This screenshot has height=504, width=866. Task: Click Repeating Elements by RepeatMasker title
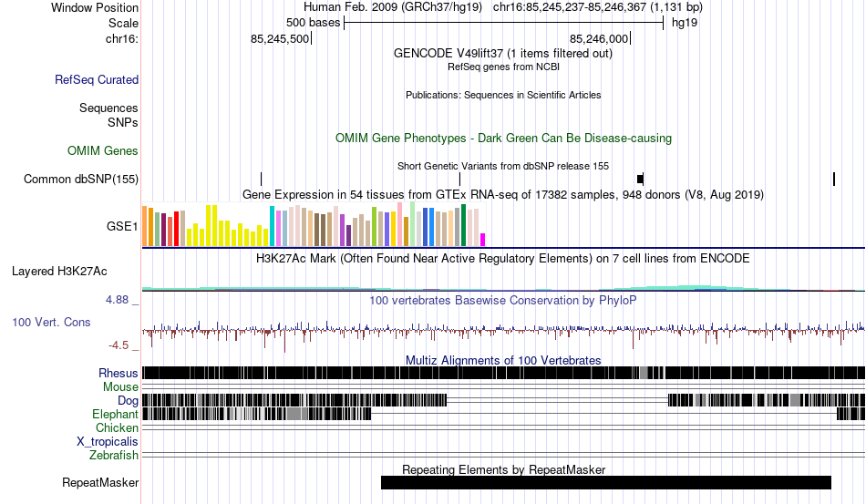pos(504,469)
